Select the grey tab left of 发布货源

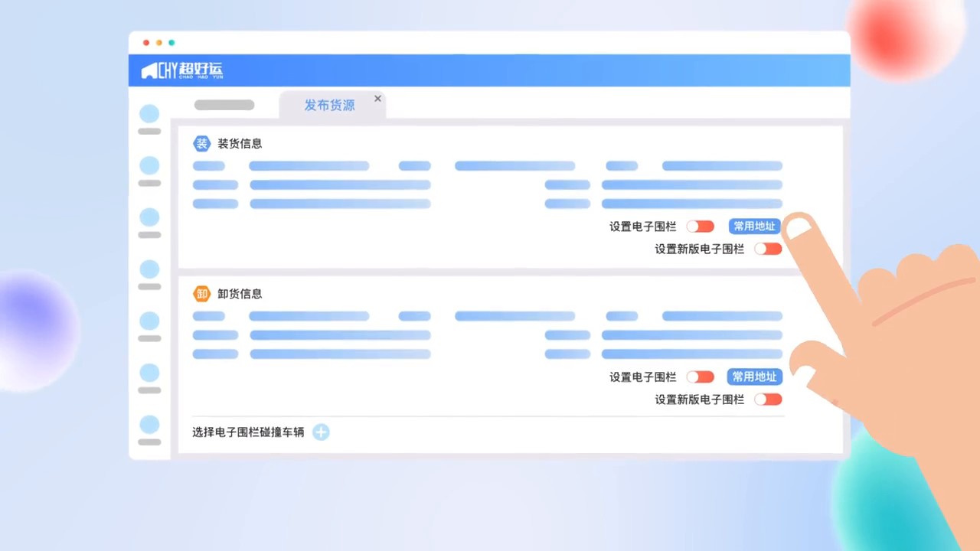(224, 105)
